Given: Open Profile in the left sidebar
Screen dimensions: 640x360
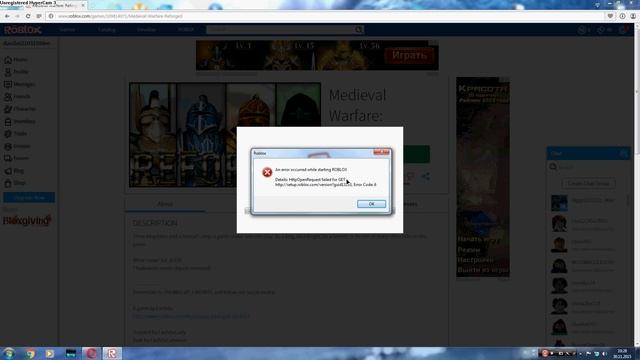Looking at the screenshot, I should (16, 72).
